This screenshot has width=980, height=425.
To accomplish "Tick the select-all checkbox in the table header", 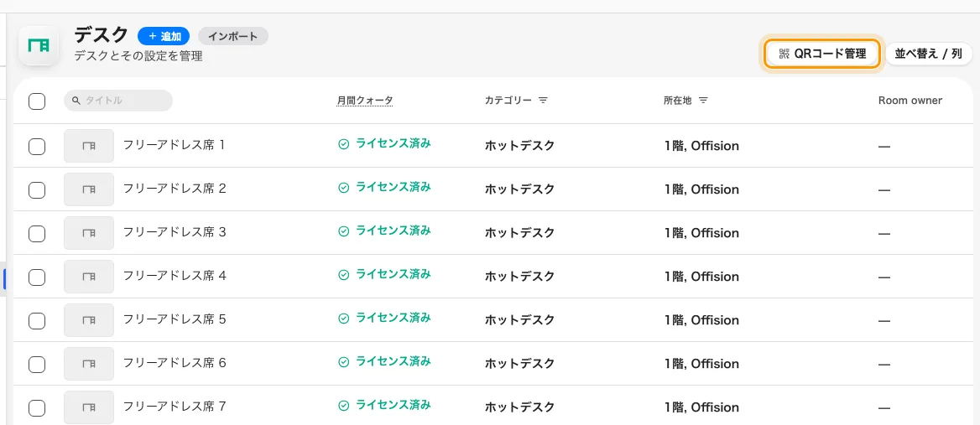I will pyautogui.click(x=37, y=101).
